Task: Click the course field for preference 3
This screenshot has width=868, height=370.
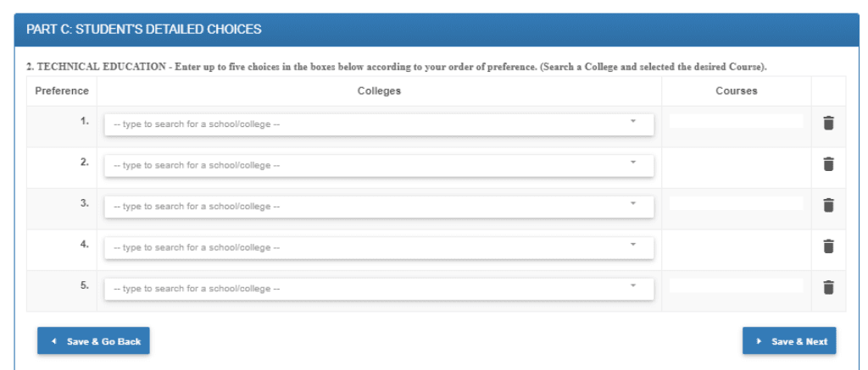Action: point(736,203)
